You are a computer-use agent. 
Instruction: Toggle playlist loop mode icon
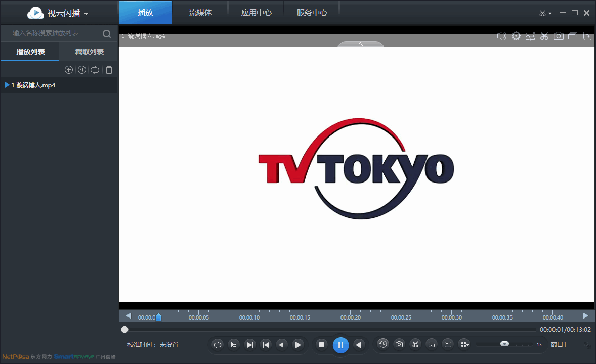point(95,70)
